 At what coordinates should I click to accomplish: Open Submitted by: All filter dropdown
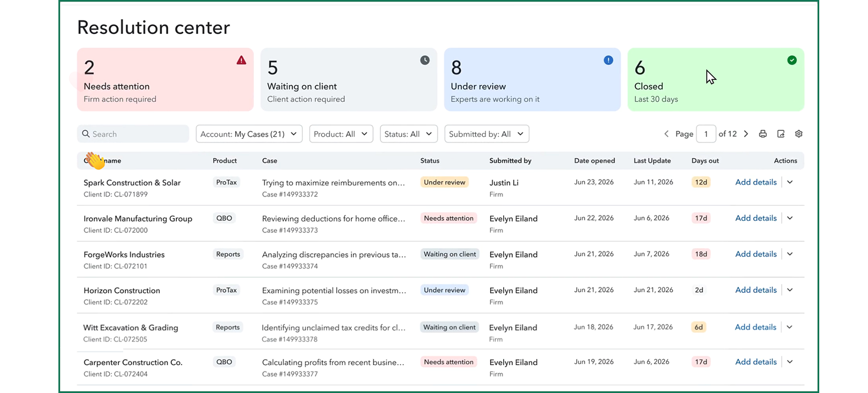point(487,134)
